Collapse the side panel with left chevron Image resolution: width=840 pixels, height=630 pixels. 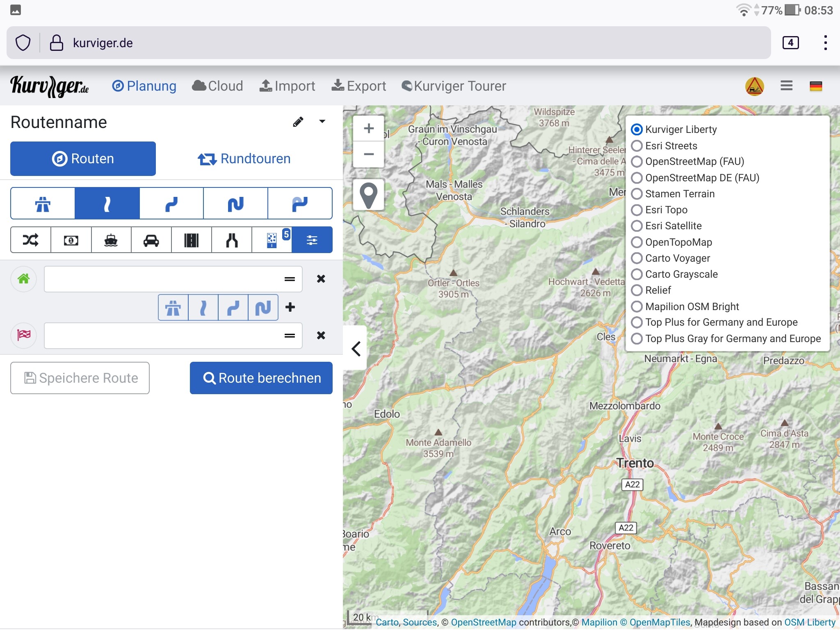355,349
